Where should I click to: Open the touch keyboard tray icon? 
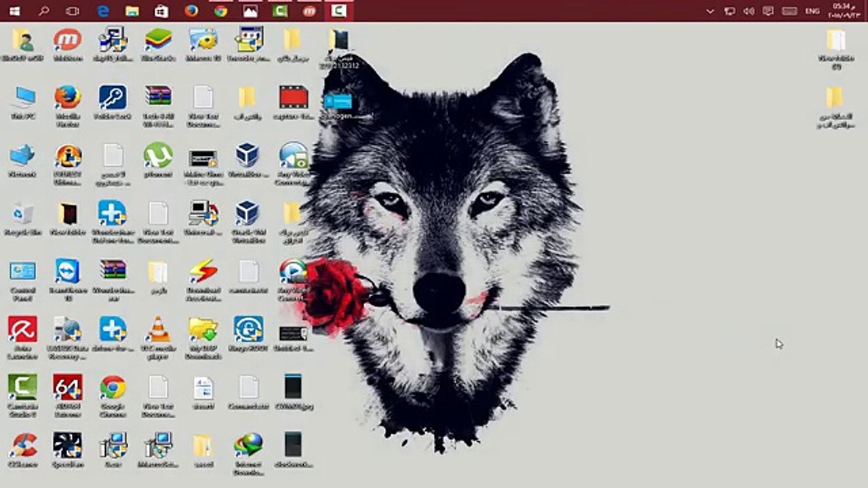coord(789,11)
